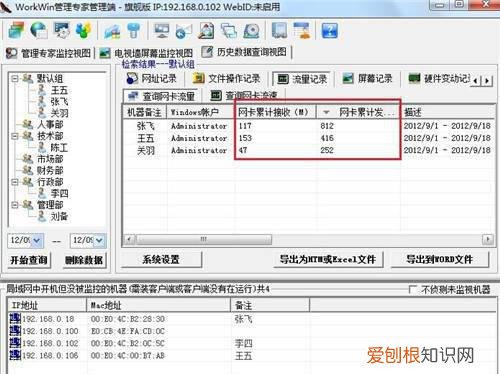Screen dimensions: 500x374
Task: Open 系统设置 button
Action: pos(161,259)
